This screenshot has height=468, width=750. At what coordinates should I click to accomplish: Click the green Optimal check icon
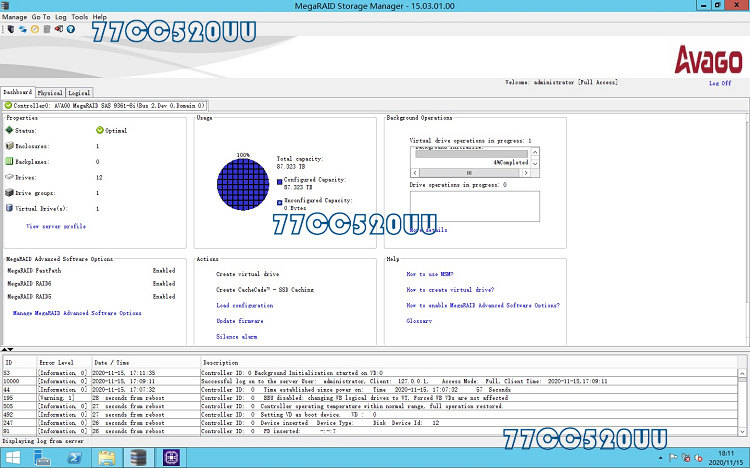99,130
